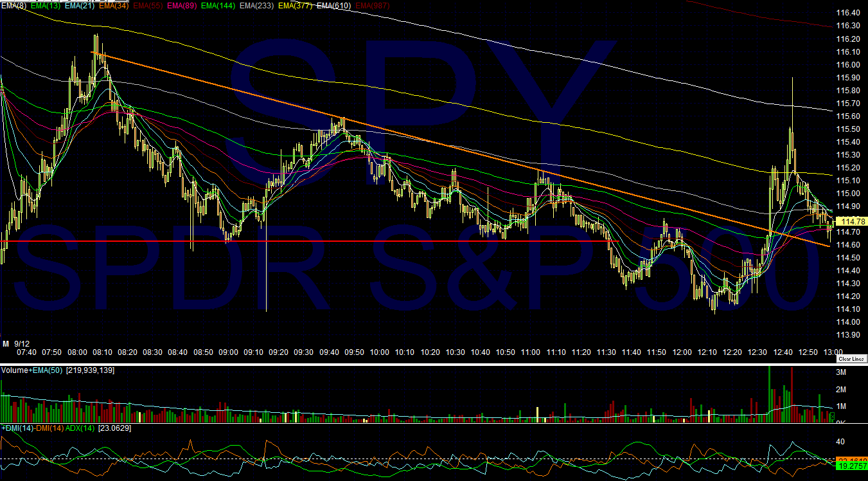Click the 2M volume axis label
The width and height of the screenshot is (868, 481).
pos(840,390)
